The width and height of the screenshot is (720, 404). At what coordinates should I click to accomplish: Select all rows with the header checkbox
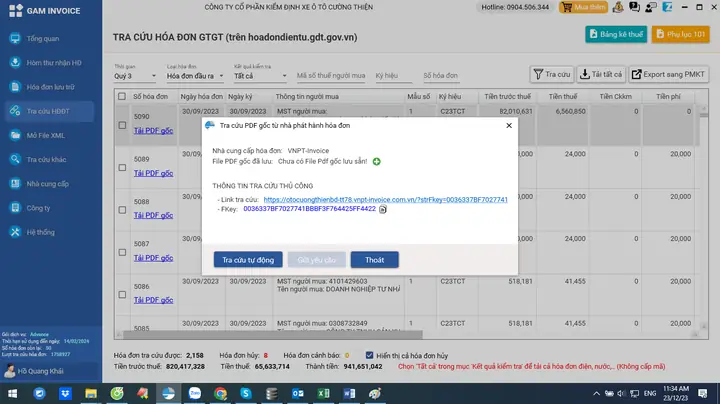point(122,97)
